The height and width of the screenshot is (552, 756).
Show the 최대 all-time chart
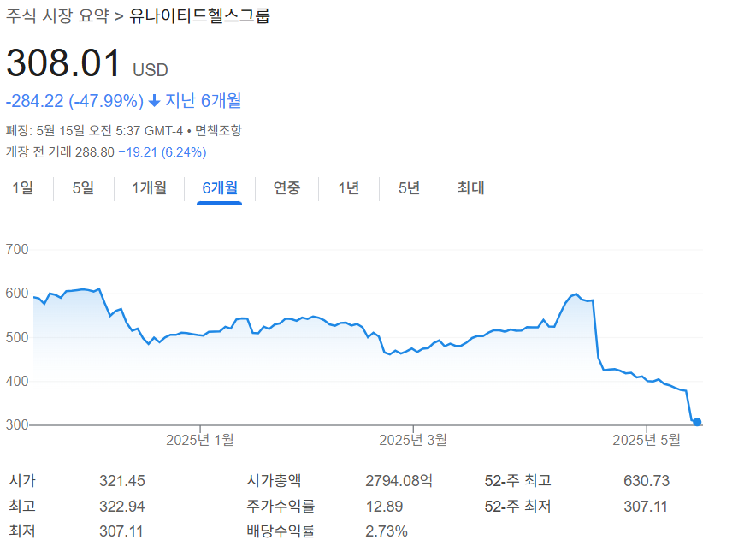tap(469, 188)
